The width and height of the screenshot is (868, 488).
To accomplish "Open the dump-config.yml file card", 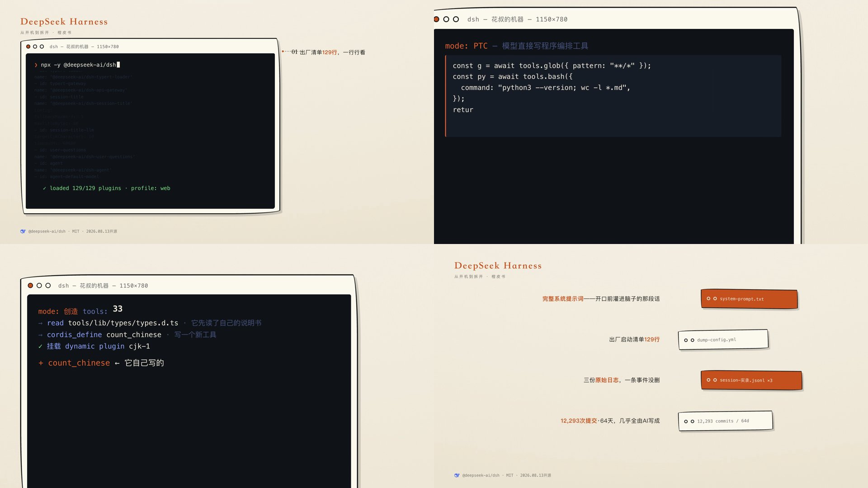I will pyautogui.click(x=723, y=340).
